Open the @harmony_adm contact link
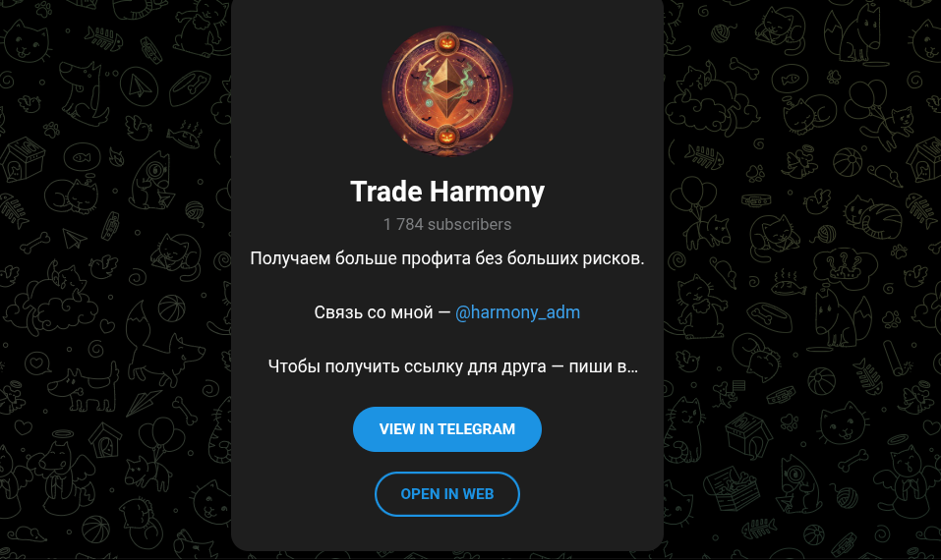Viewport: 941px width, 560px height. coord(517,312)
